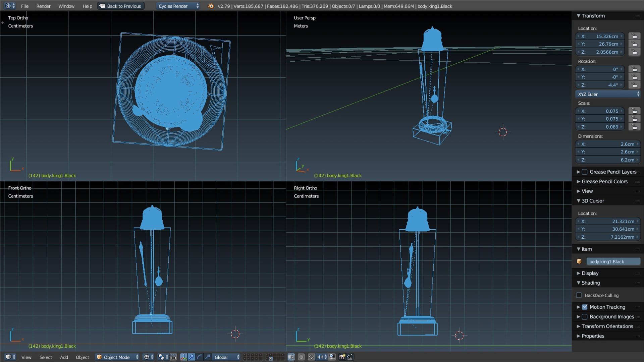Image resolution: width=644 pixels, height=362 pixels.
Task: Open the File menu
Action: (24, 6)
